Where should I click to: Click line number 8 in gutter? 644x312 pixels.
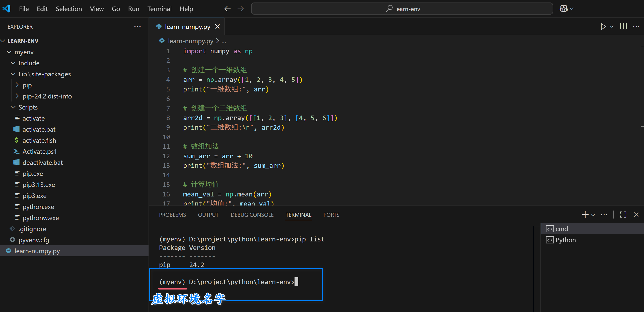[x=168, y=118]
